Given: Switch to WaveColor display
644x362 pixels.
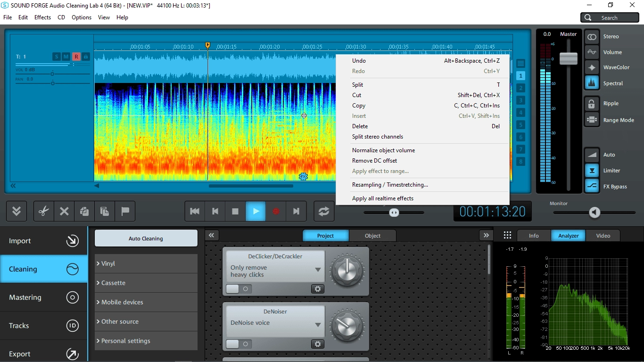Looking at the screenshot, I should pyautogui.click(x=592, y=67).
